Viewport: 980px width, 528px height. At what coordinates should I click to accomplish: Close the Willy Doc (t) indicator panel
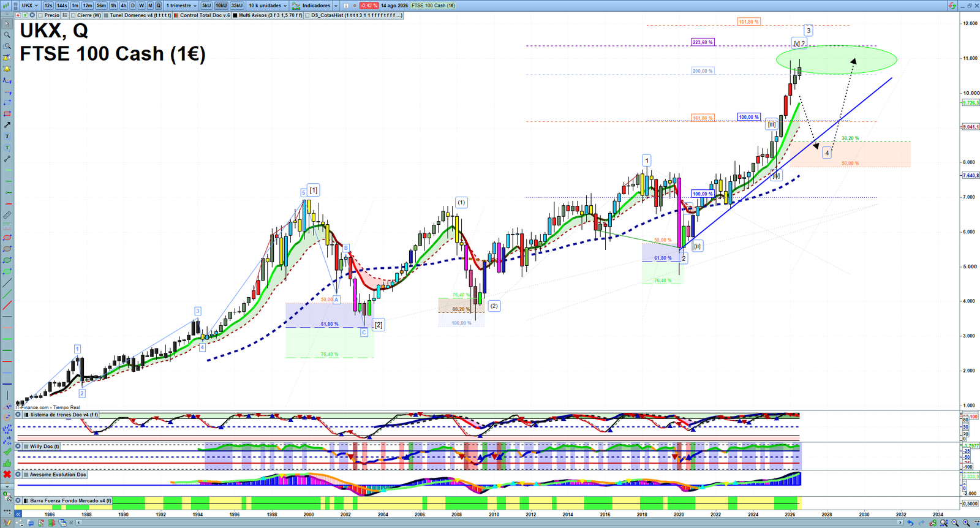(18, 446)
